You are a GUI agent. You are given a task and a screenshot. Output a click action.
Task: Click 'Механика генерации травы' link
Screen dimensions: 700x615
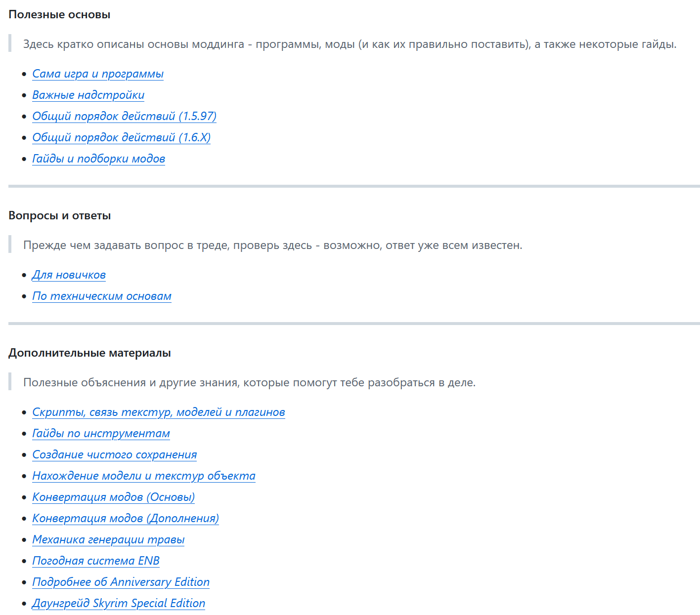(108, 540)
